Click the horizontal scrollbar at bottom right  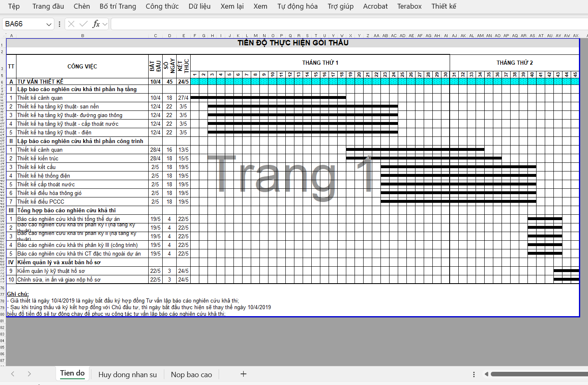pyautogui.click(x=535, y=374)
